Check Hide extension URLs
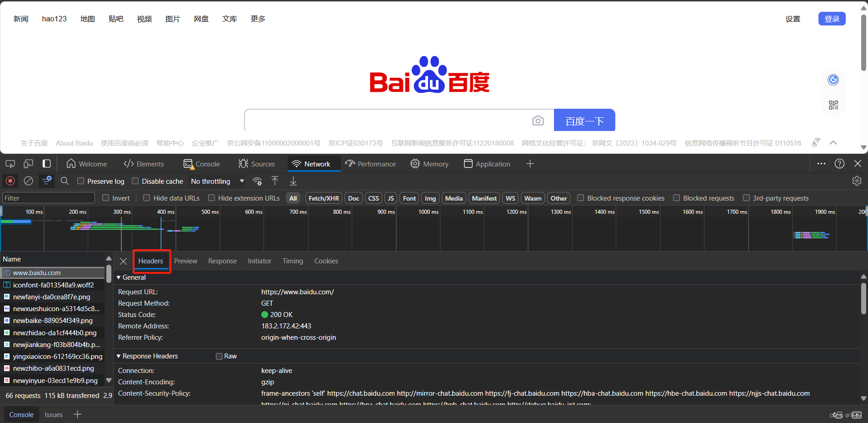The image size is (868, 423). coord(212,198)
